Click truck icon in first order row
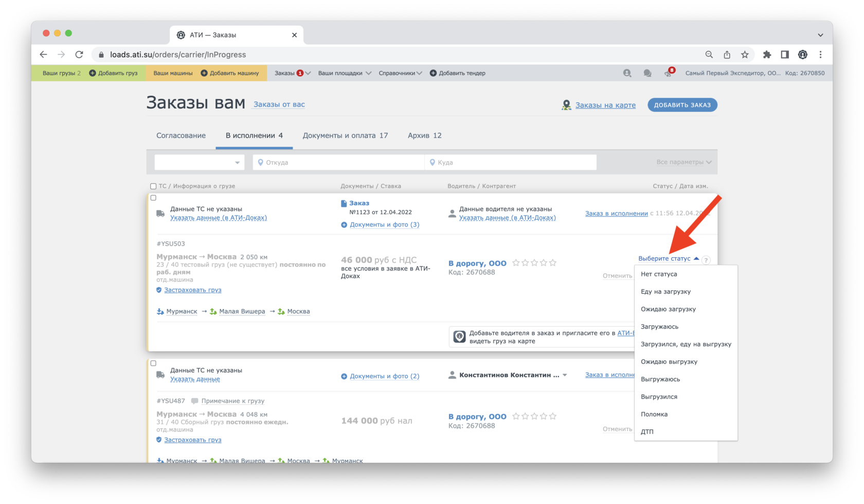Viewport: 864px width, 504px height. [160, 213]
